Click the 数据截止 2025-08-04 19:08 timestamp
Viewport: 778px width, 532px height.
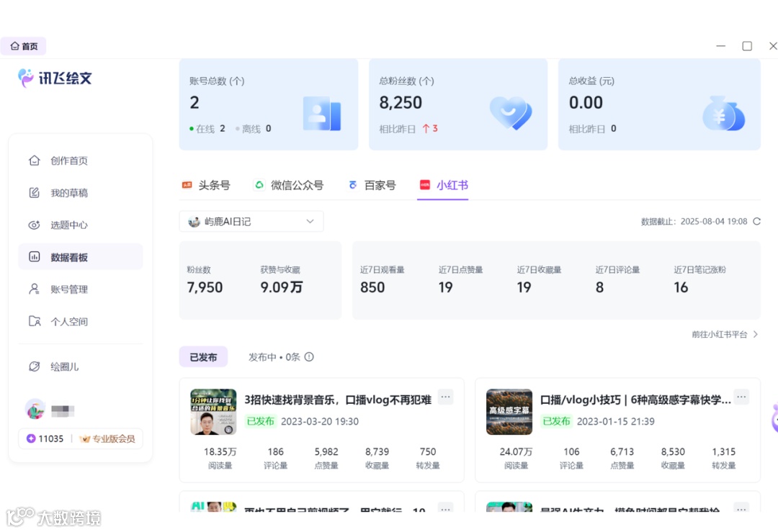click(694, 222)
